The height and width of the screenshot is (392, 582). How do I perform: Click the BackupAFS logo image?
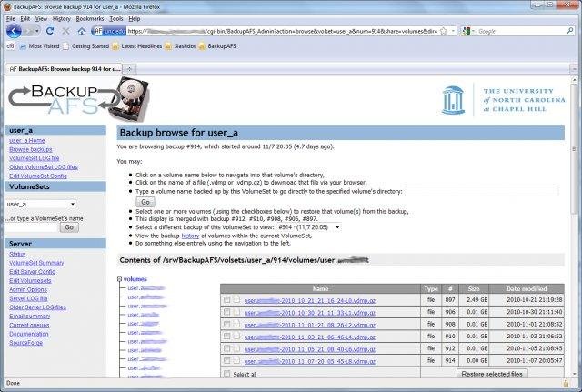[79, 99]
